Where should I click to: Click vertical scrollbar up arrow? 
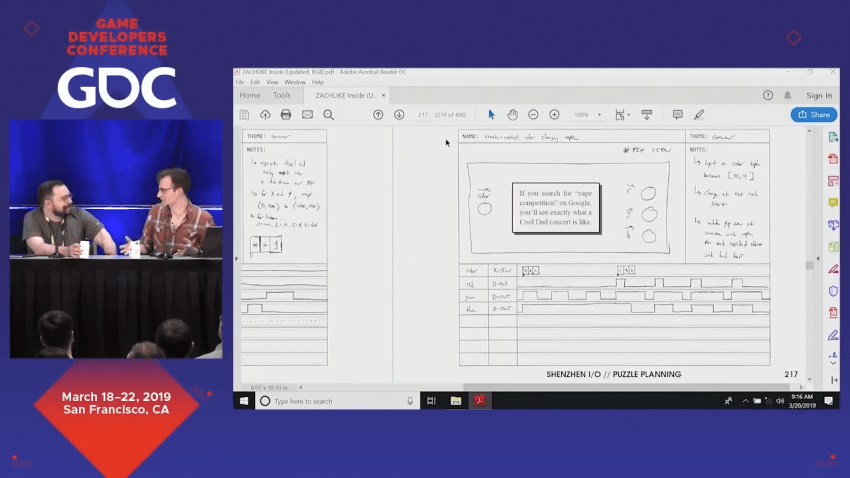809,131
